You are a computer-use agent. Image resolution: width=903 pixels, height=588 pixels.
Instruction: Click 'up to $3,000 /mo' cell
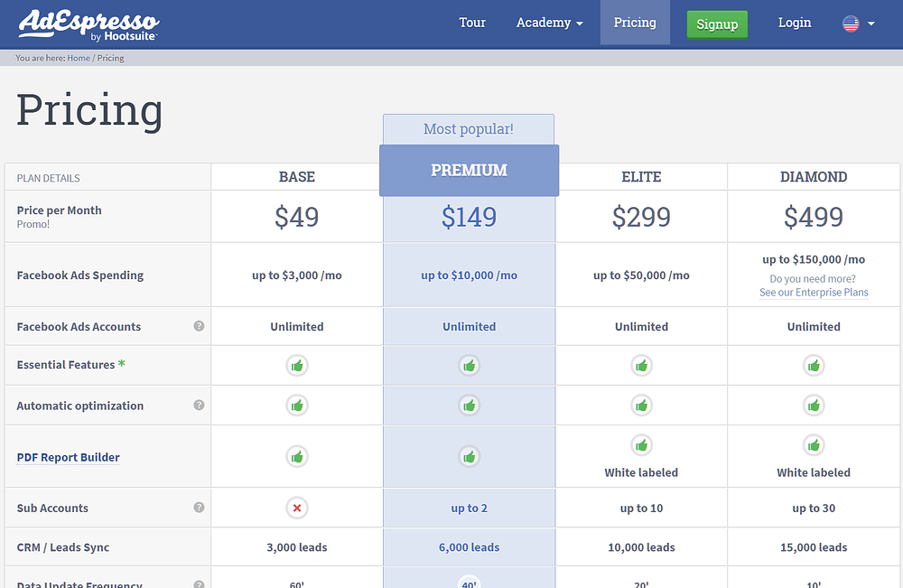pos(296,275)
